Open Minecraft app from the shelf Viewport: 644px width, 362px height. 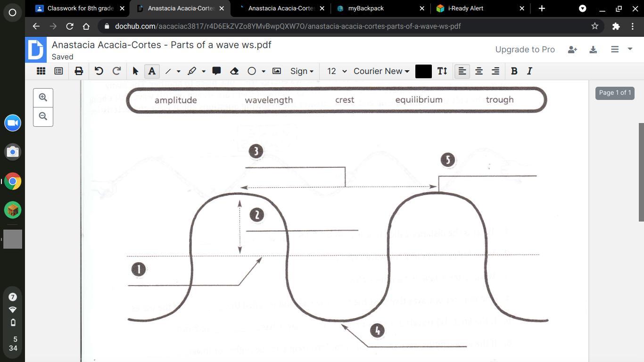click(x=13, y=210)
